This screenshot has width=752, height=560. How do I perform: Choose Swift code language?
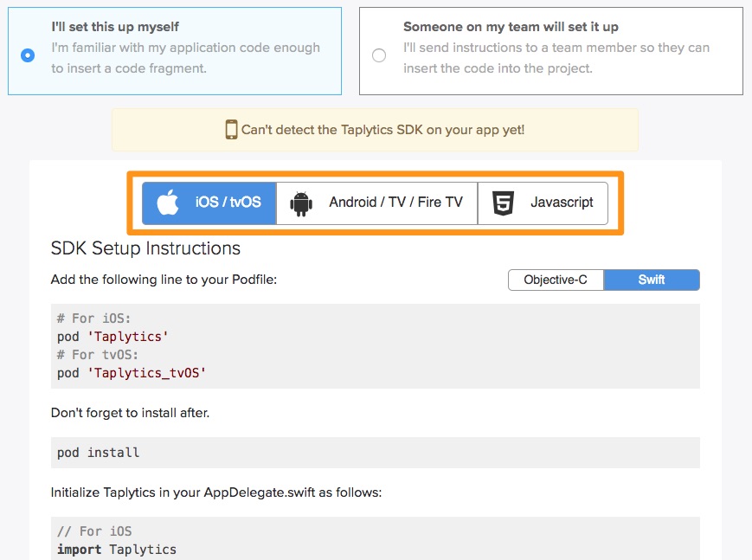point(652,280)
